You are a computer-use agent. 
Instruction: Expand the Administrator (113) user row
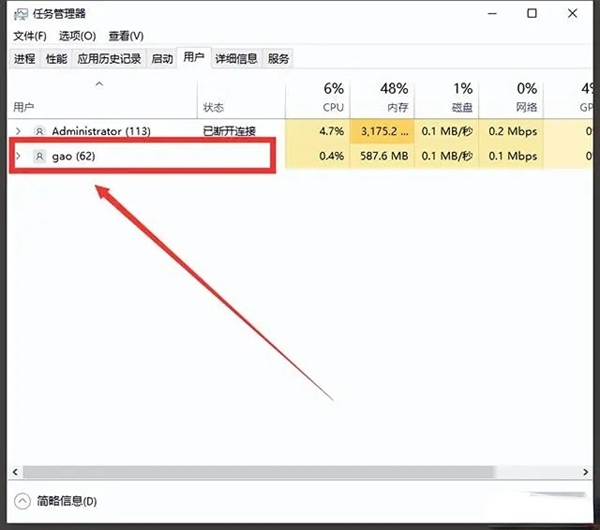[18, 131]
